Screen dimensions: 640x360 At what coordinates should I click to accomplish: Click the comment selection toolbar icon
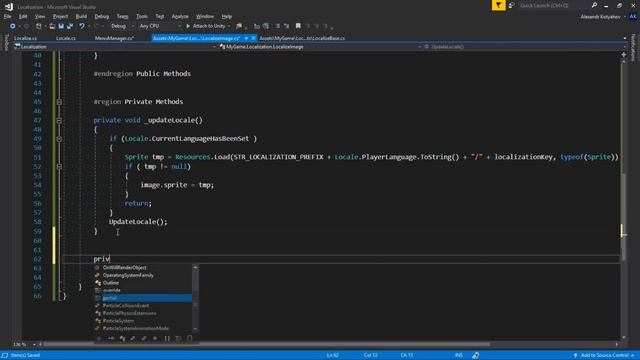pyautogui.click(x=278, y=26)
